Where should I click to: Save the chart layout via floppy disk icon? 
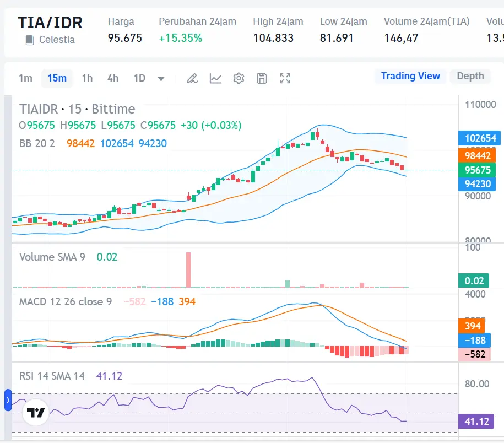(x=261, y=78)
